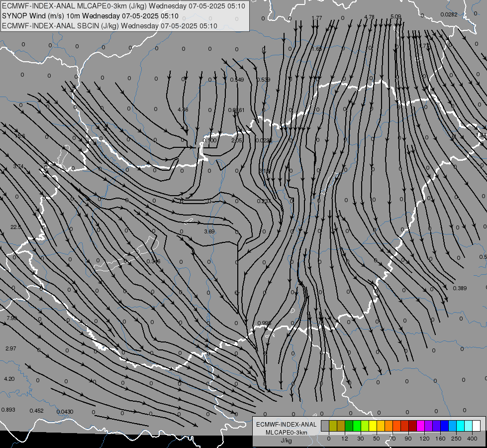The image size is (487, 448).
Task: Click legend scale value 90
Action: [408, 439]
